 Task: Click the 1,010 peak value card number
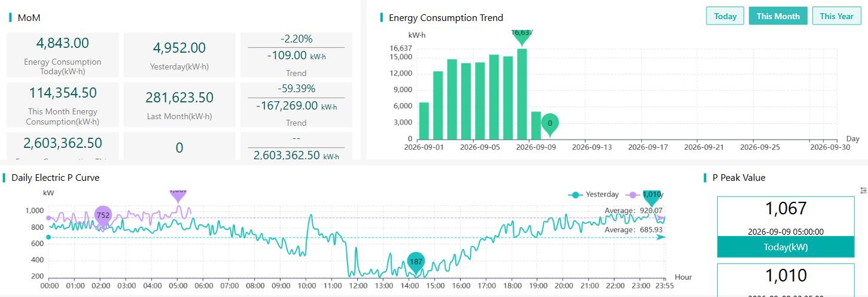tap(786, 276)
